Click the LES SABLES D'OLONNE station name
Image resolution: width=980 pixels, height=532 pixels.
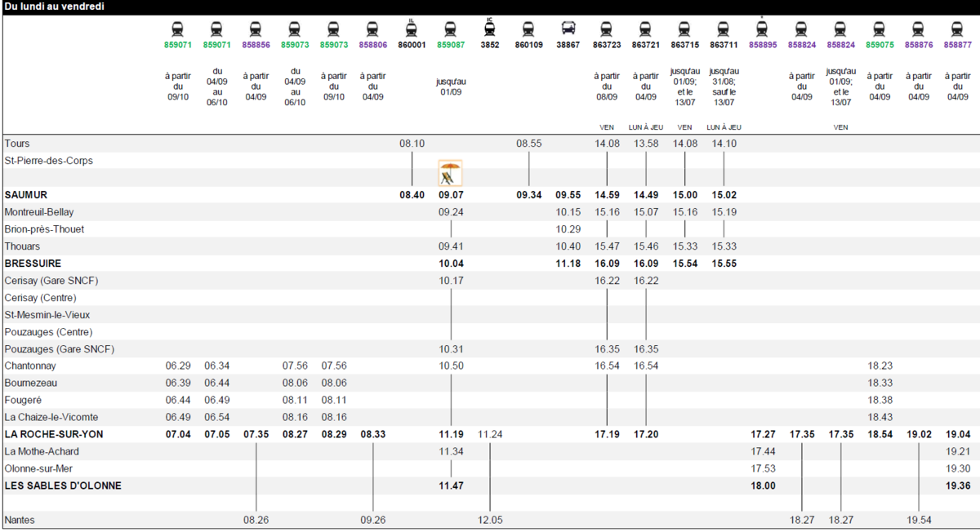[x=63, y=485]
